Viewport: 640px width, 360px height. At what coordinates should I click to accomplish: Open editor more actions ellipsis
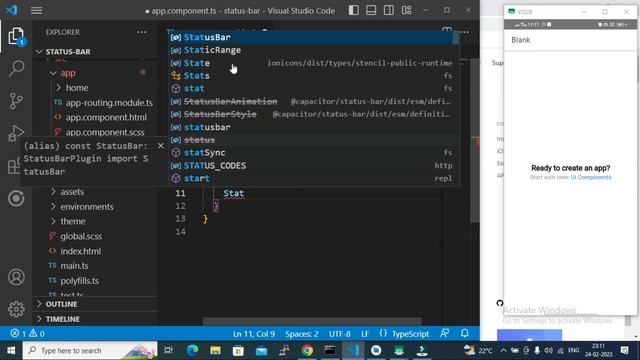click(x=464, y=32)
